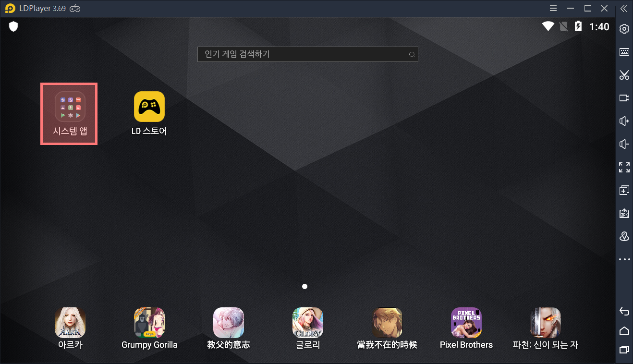This screenshot has width=633, height=364.
Task: Click the 1:40 clock in status bar
Action: pos(599,27)
